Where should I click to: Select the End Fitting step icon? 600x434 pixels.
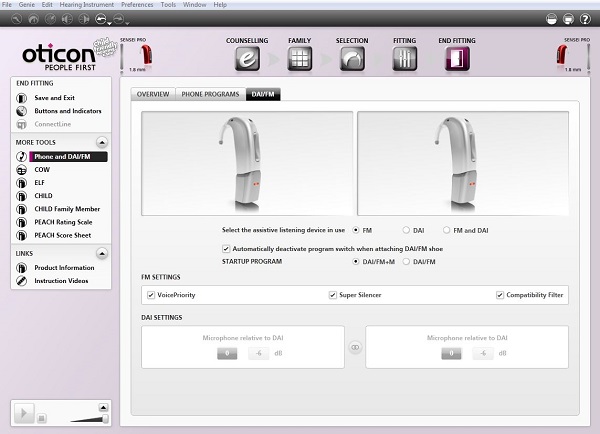tap(457, 58)
